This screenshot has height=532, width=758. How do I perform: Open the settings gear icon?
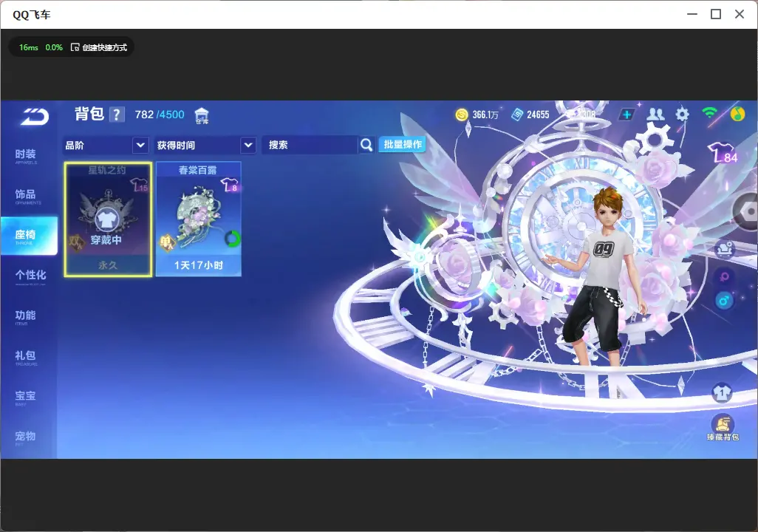pyautogui.click(x=682, y=114)
